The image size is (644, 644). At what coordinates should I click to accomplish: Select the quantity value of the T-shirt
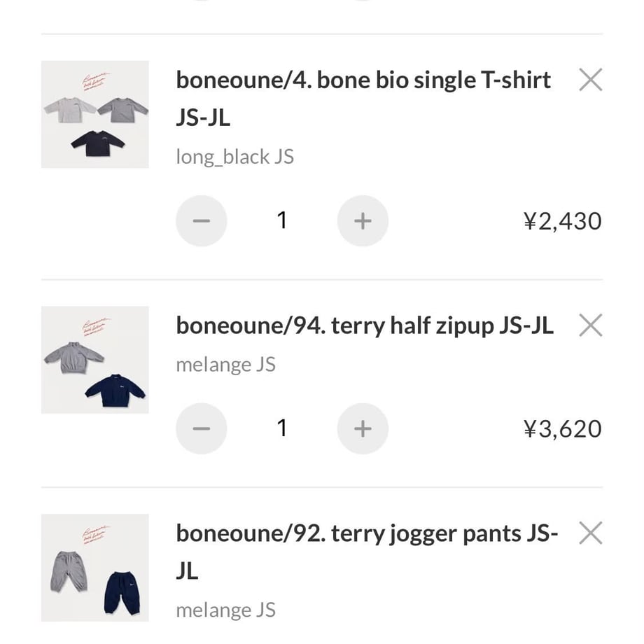[281, 220]
